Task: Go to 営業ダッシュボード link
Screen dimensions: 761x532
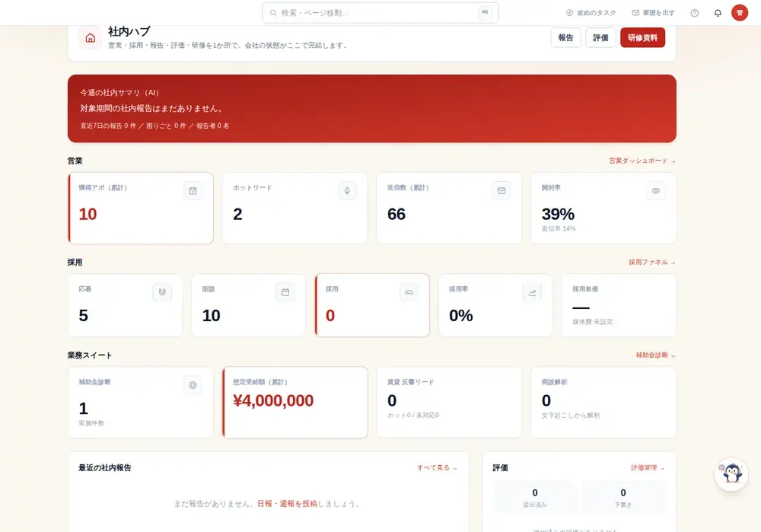Action: tap(642, 161)
